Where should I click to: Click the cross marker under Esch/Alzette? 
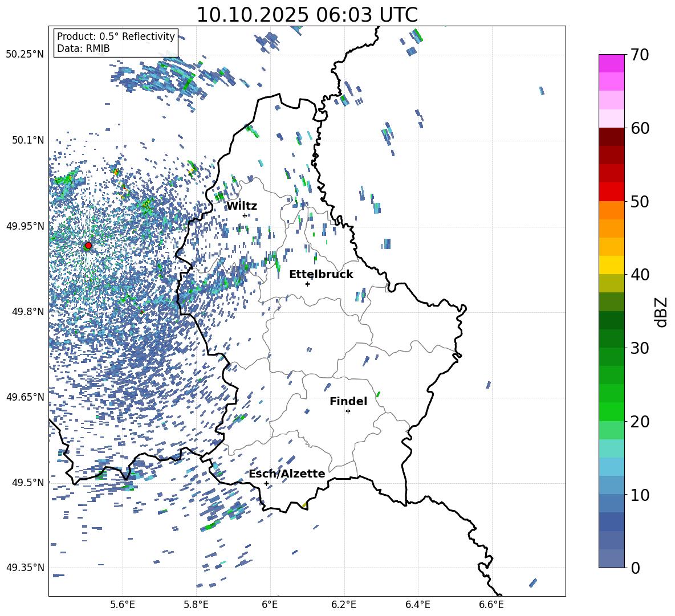tap(266, 483)
